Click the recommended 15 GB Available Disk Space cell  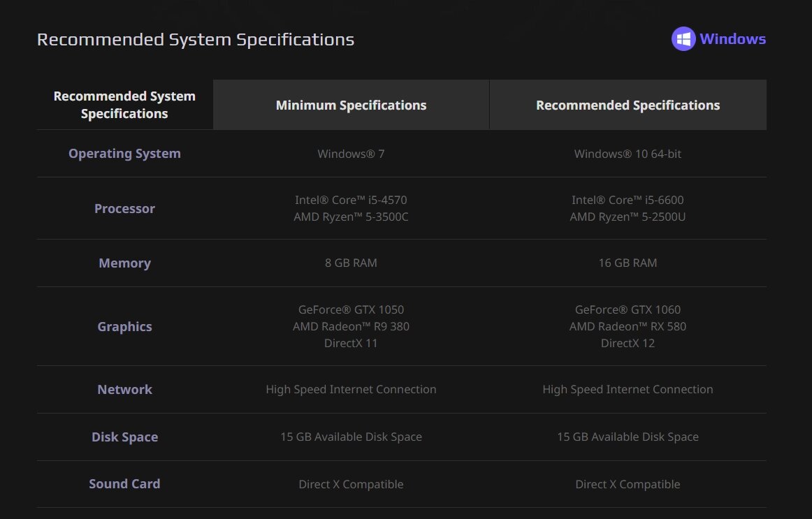click(628, 437)
